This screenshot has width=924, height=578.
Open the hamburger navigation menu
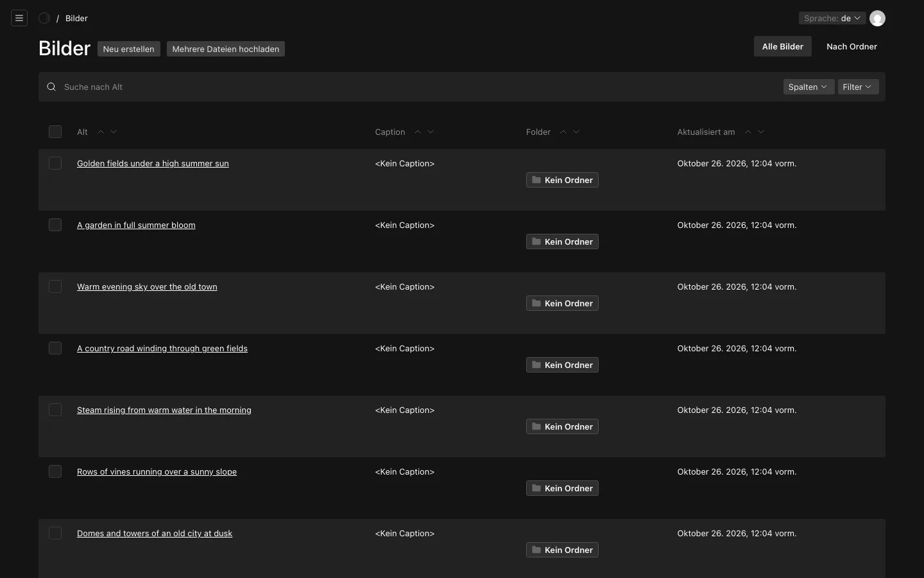point(19,18)
